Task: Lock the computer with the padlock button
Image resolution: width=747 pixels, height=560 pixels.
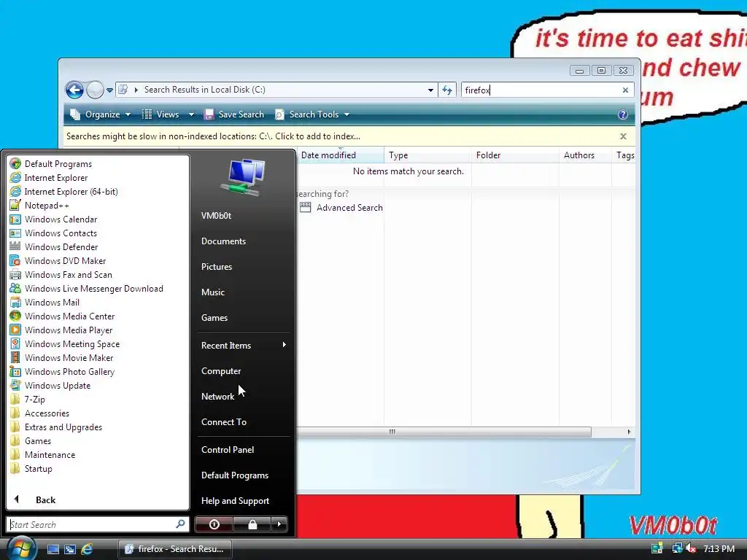Action: (x=252, y=524)
